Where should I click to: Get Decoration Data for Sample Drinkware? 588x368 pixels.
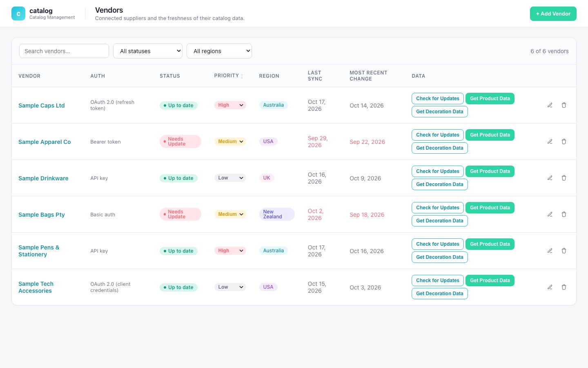440,184
